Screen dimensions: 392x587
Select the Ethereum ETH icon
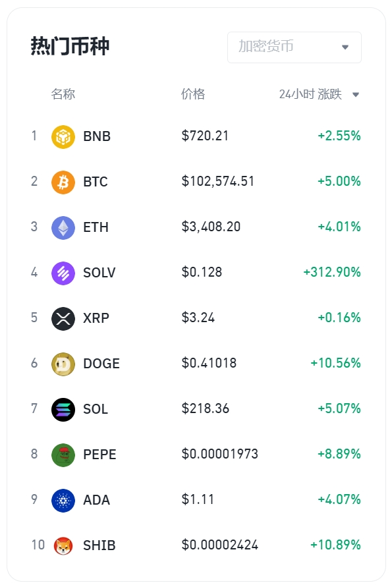pos(63,227)
